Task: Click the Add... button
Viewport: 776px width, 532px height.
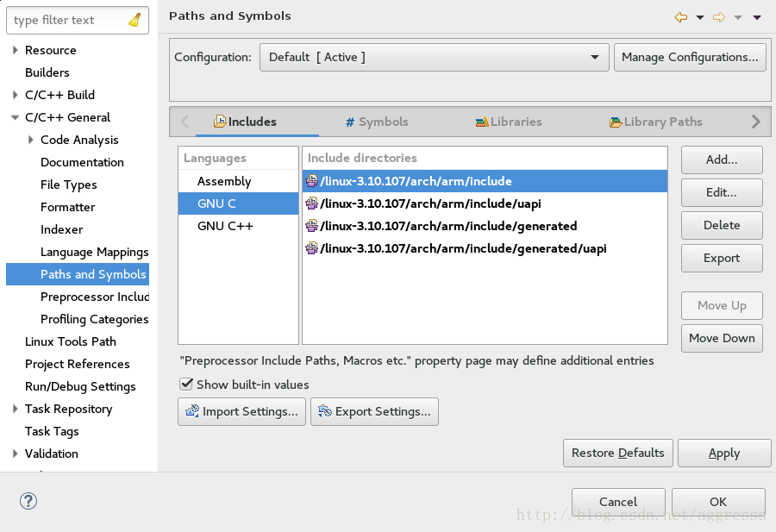Action: pyautogui.click(x=722, y=160)
